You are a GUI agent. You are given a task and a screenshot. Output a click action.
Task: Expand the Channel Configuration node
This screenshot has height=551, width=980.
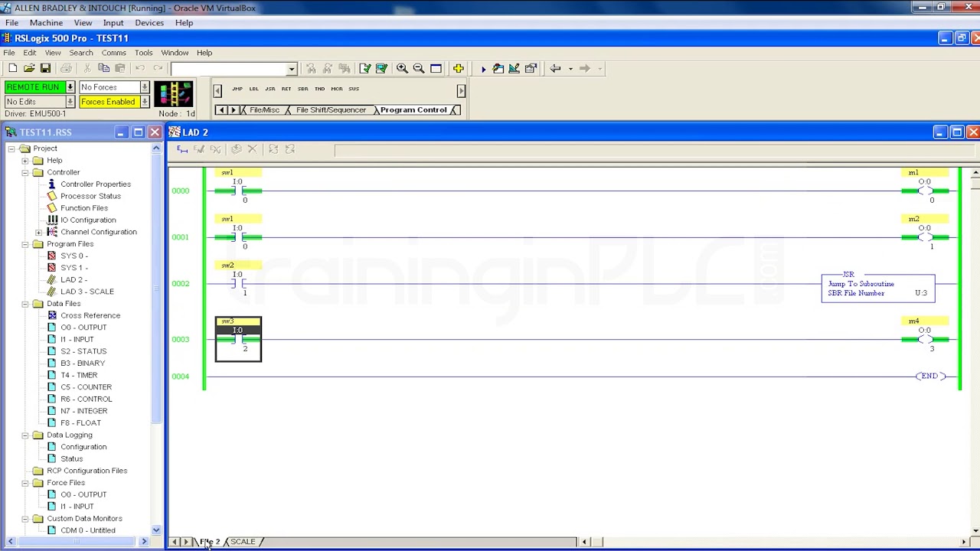click(x=38, y=232)
